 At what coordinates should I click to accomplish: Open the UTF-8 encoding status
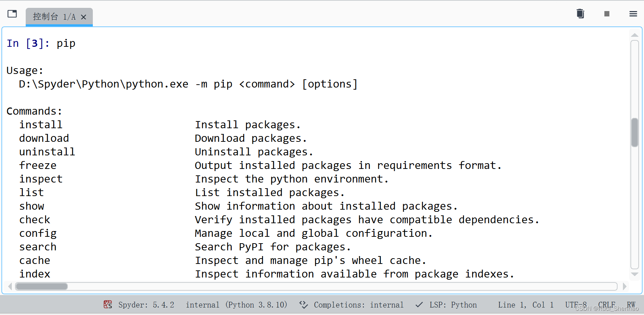[576, 305]
